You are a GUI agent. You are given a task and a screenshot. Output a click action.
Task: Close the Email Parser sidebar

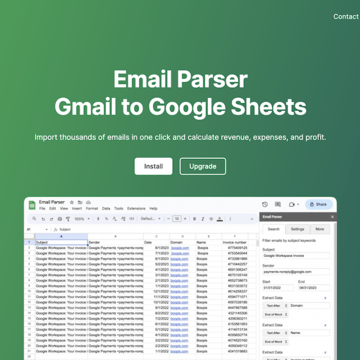click(332, 217)
